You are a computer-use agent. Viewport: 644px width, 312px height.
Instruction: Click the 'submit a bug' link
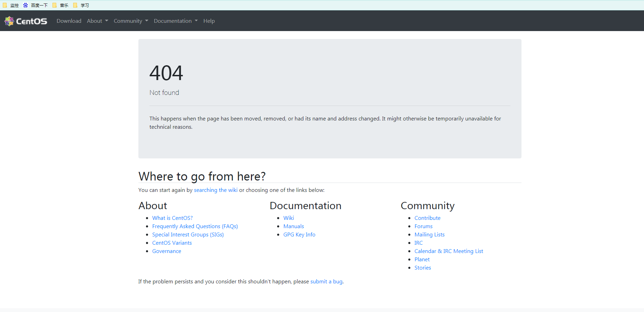[326, 282]
